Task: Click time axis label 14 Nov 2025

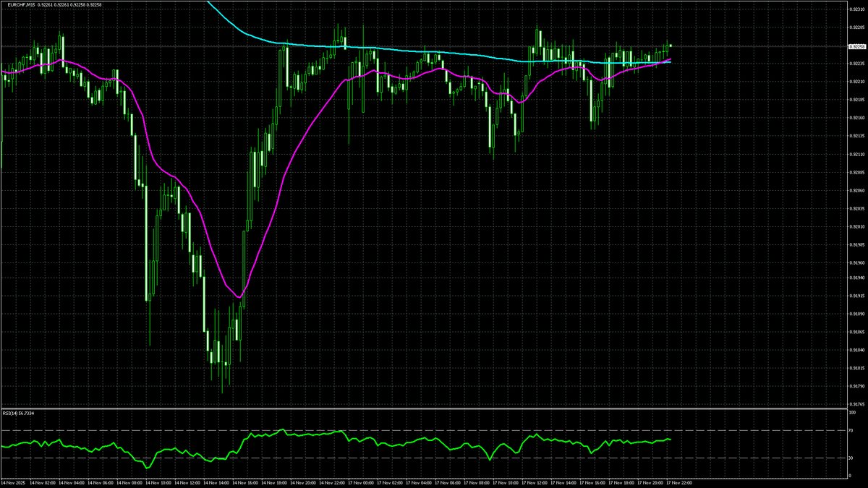Action: 13,481
